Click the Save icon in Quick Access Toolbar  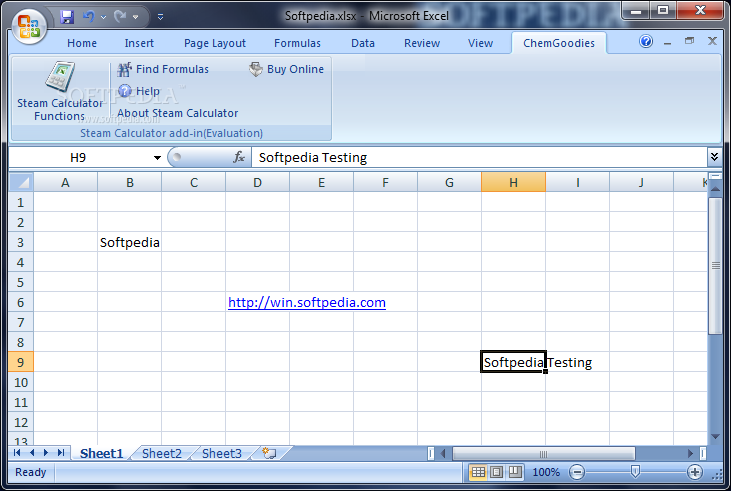coord(67,17)
